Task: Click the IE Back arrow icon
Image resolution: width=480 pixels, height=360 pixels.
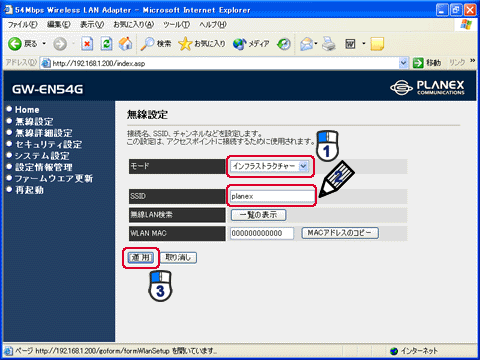Action: (x=15, y=44)
